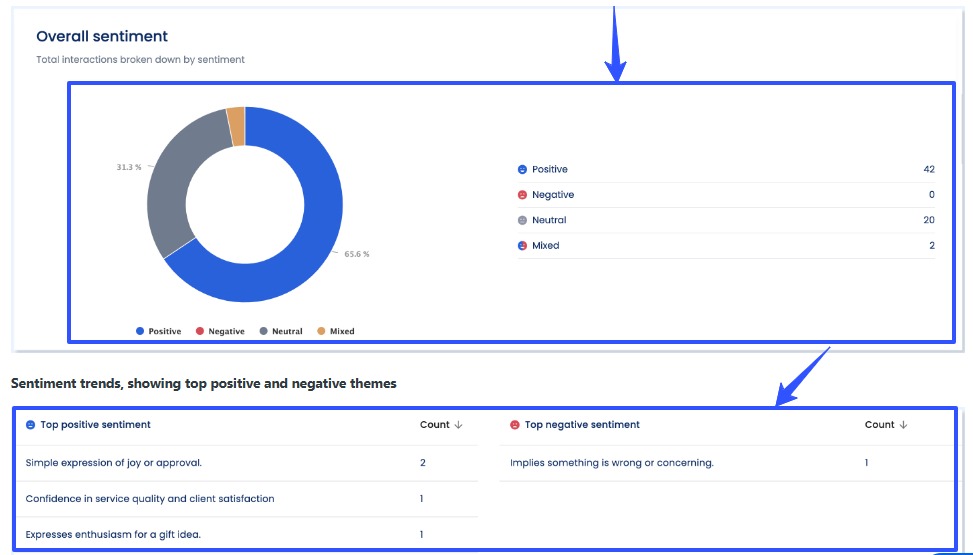The width and height of the screenshot is (973, 555).
Task: Click the Neutral face icon in list
Action: pyautogui.click(x=522, y=220)
